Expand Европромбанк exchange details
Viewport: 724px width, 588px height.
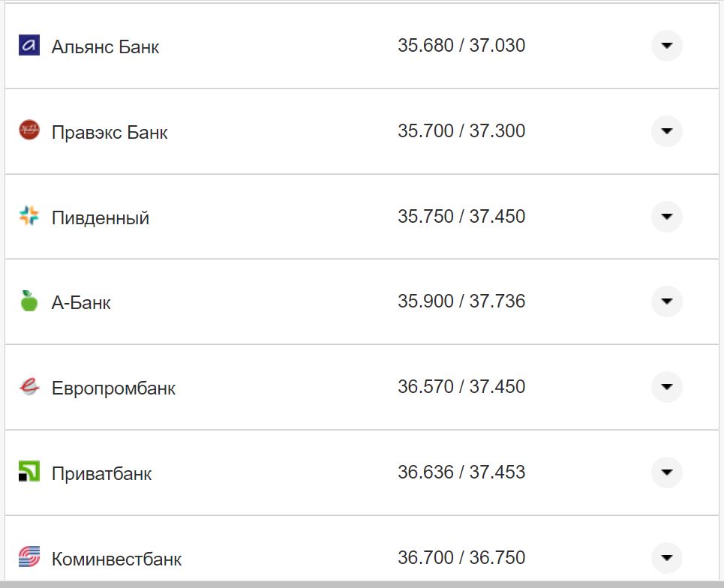[x=666, y=387]
